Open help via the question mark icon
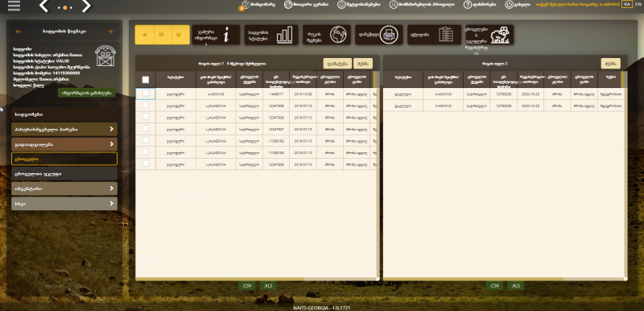 point(468,5)
